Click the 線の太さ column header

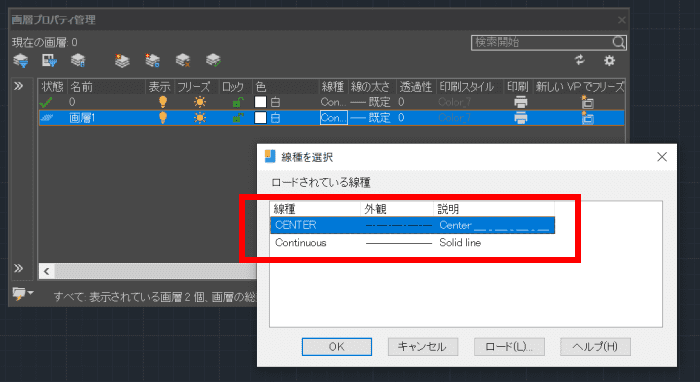[370, 87]
